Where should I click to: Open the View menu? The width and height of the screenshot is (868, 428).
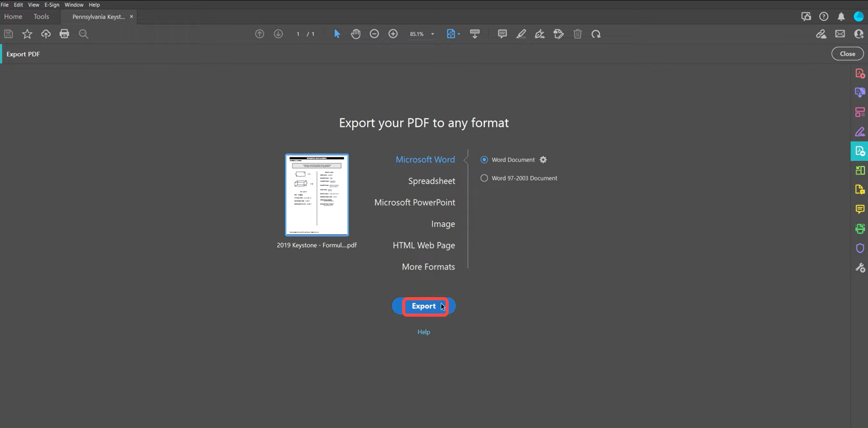[x=33, y=5]
